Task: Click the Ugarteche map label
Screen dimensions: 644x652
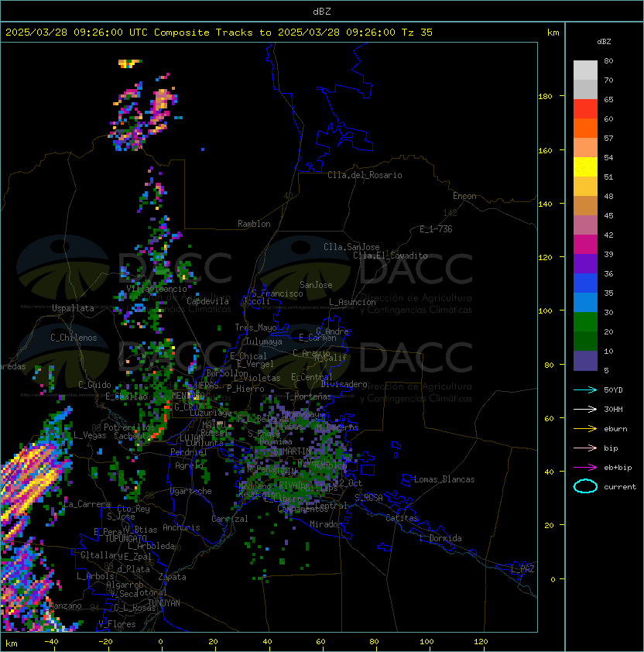Action: tap(191, 491)
